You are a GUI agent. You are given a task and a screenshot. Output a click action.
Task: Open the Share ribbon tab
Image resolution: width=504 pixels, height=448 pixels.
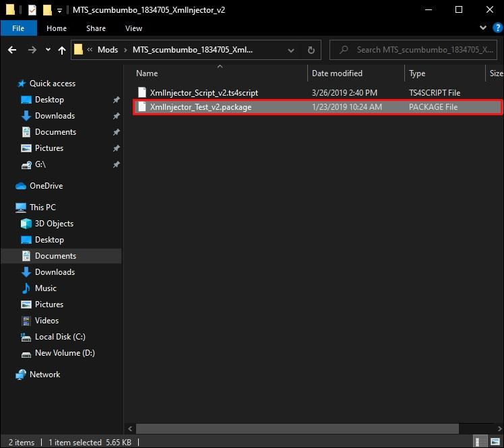pyautogui.click(x=96, y=28)
